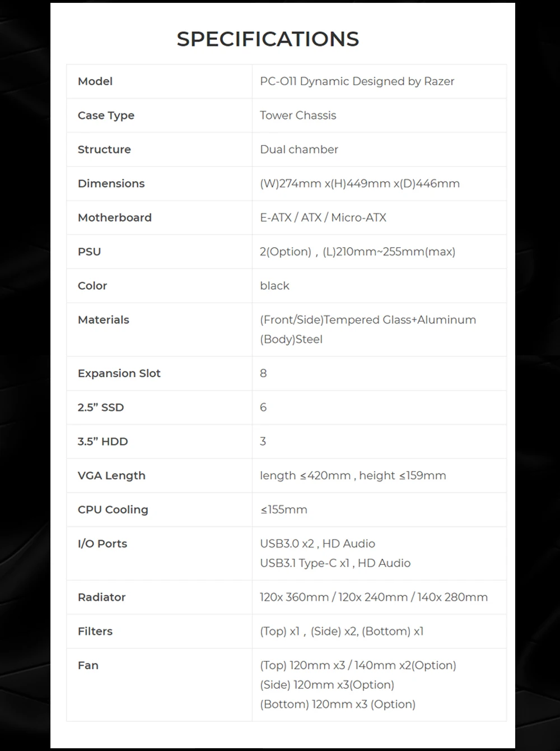The width and height of the screenshot is (560, 751).
Task: Click the CPU Cooling label
Action: pos(113,510)
